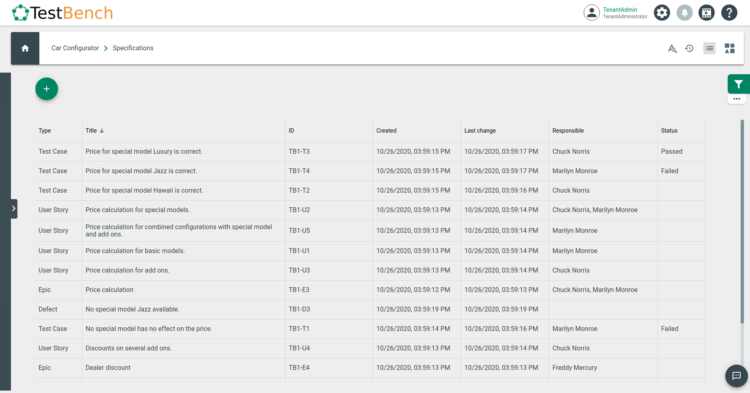Sort by Status column header
The image size is (750, 393).
(669, 131)
